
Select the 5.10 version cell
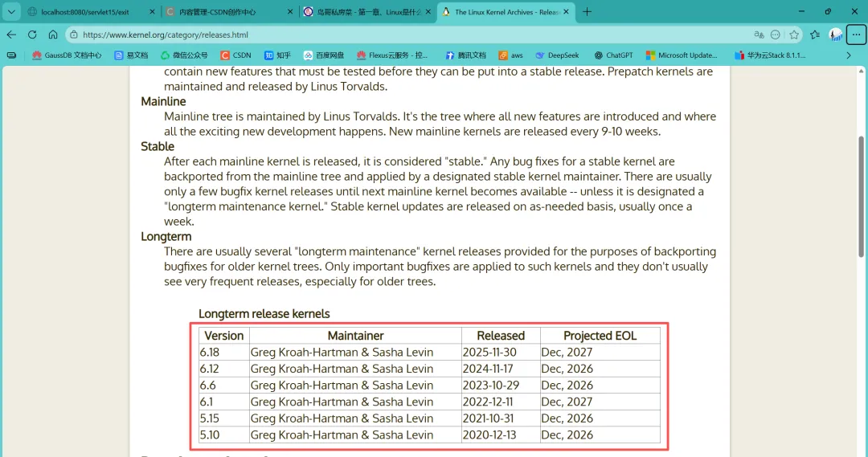(x=223, y=435)
